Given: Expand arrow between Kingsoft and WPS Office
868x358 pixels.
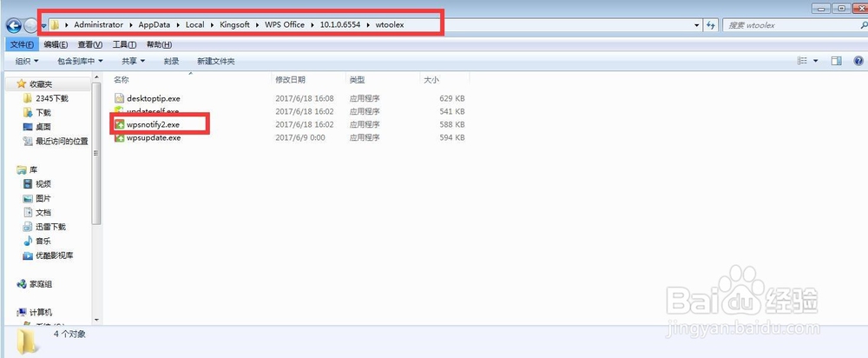Looking at the screenshot, I should (258, 25).
